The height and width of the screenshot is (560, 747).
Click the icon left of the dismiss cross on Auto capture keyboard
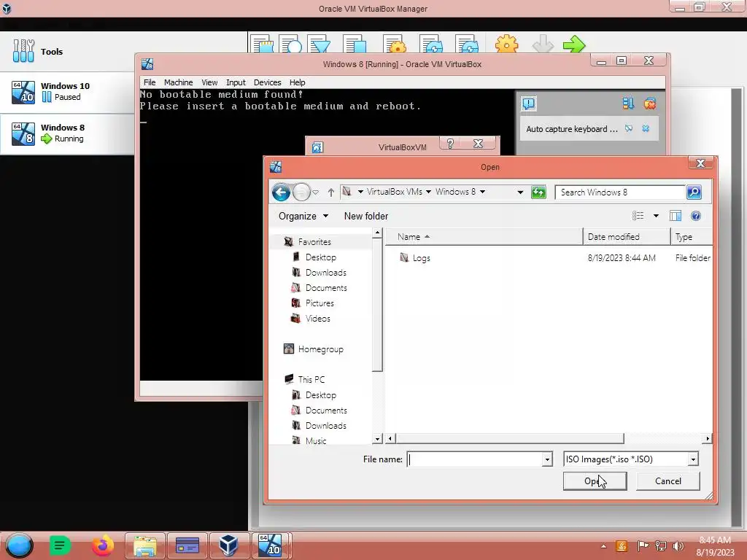[629, 128]
